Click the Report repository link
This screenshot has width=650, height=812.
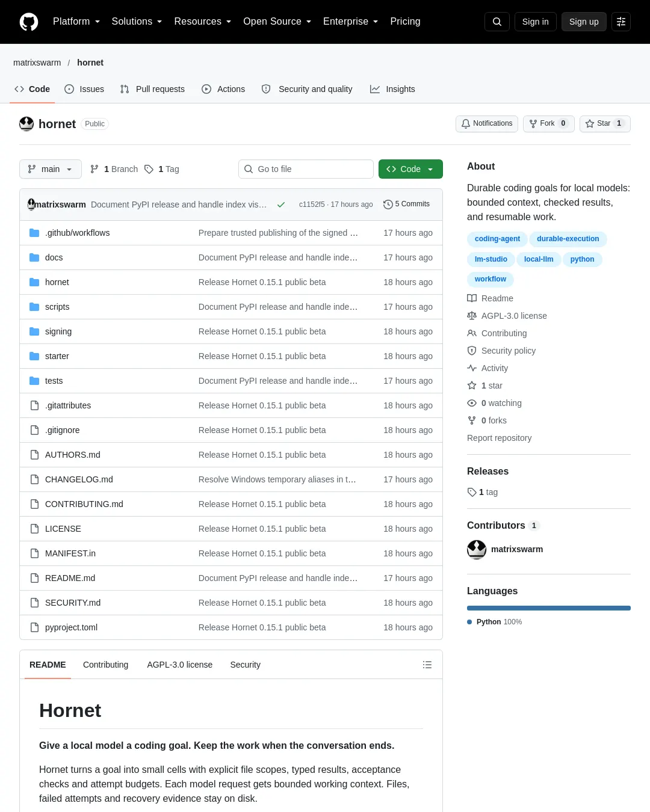(500, 438)
